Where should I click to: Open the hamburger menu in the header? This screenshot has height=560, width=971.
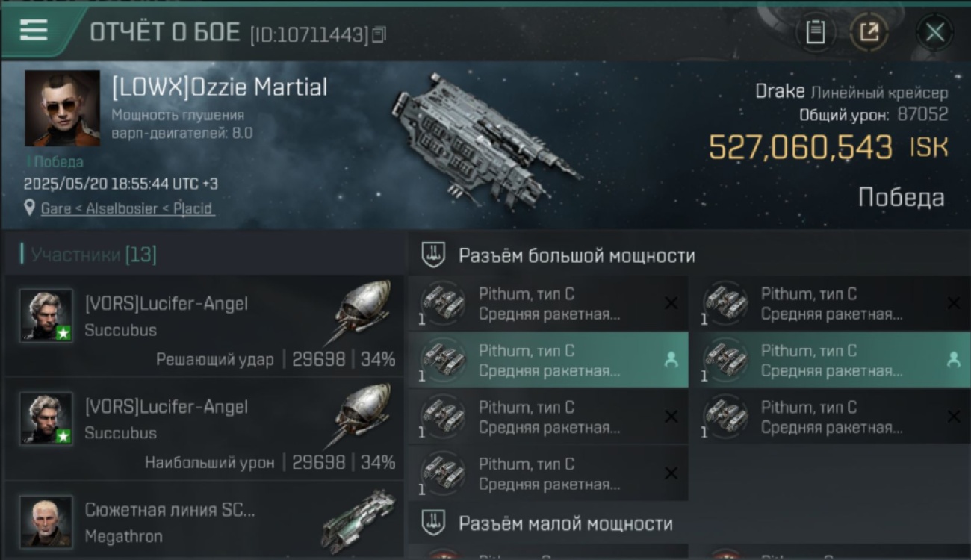pos(34,31)
